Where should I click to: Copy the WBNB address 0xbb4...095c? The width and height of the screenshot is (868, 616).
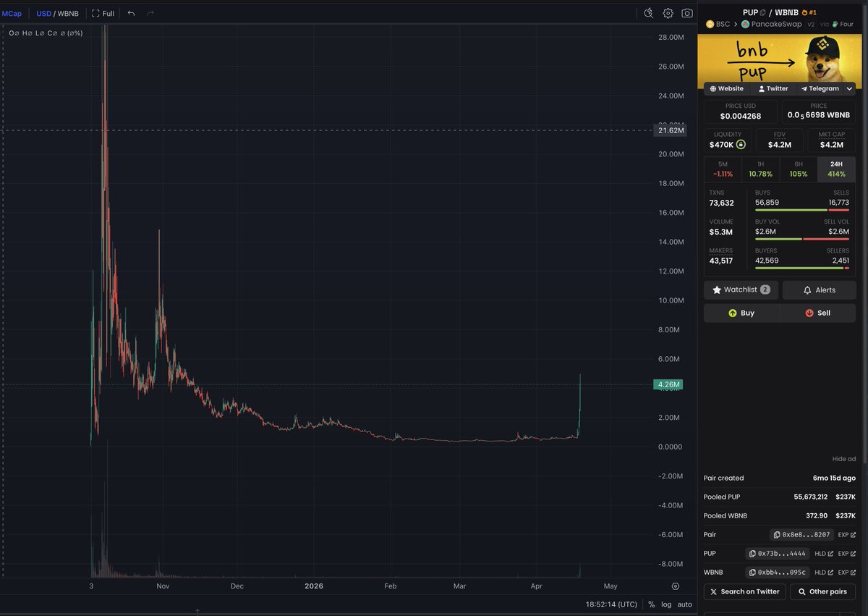coord(778,572)
